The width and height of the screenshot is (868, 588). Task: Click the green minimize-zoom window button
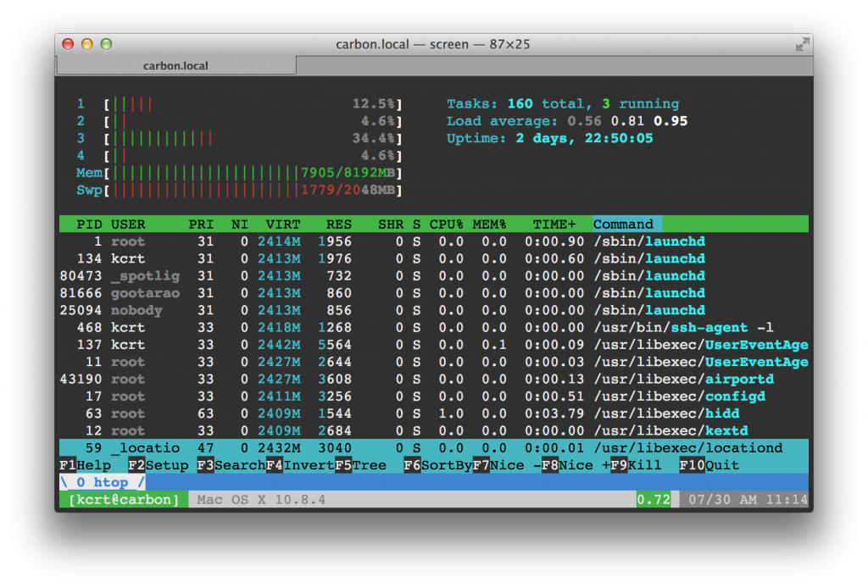click(x=106, y=44)
